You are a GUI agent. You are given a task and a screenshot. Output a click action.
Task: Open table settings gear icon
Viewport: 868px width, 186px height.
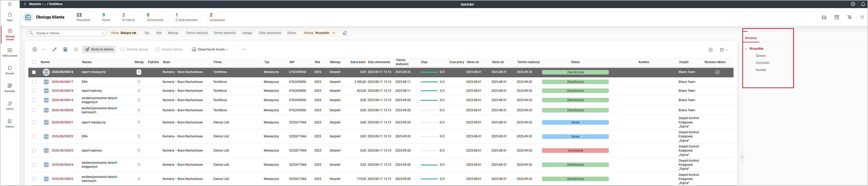(x=710, y=50)
